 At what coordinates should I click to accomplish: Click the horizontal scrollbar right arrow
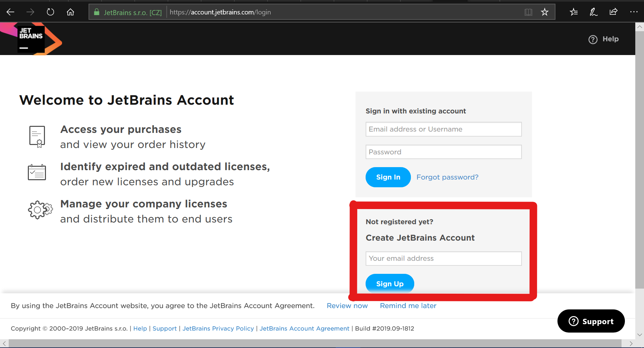pyautogui.click(x=631, y=344)
